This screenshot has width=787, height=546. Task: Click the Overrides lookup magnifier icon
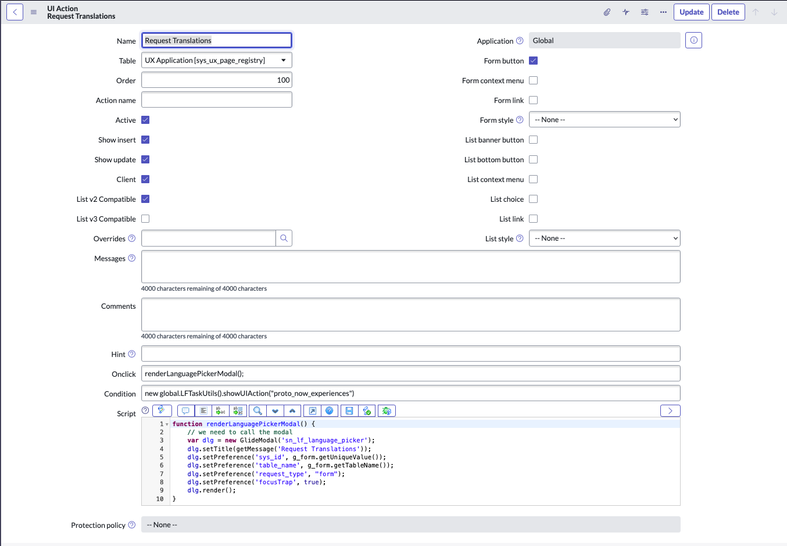(284, 238)
